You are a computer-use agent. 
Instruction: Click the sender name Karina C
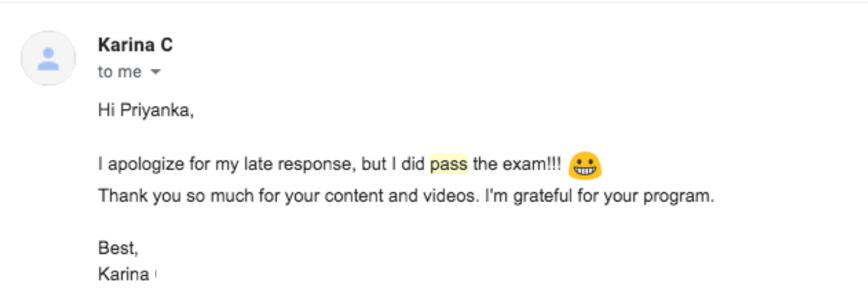click(x=135, y=45)
